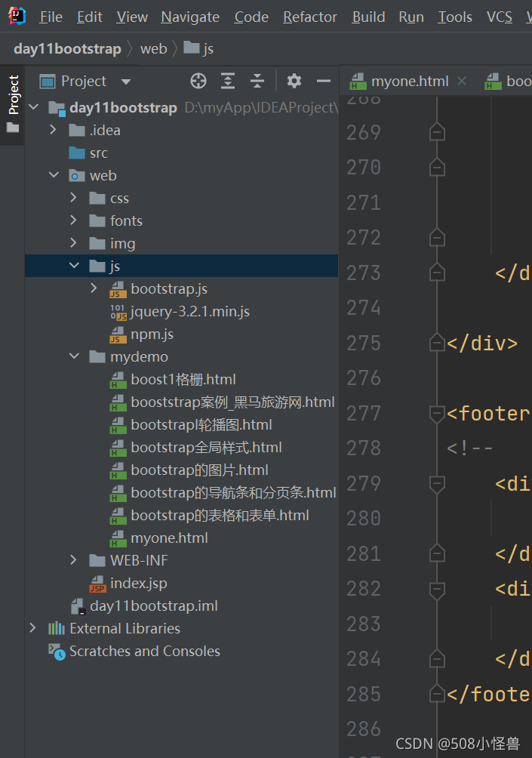Select boost1格栅.html file
The height and width of the screenshot is (758, 532).
183,380
